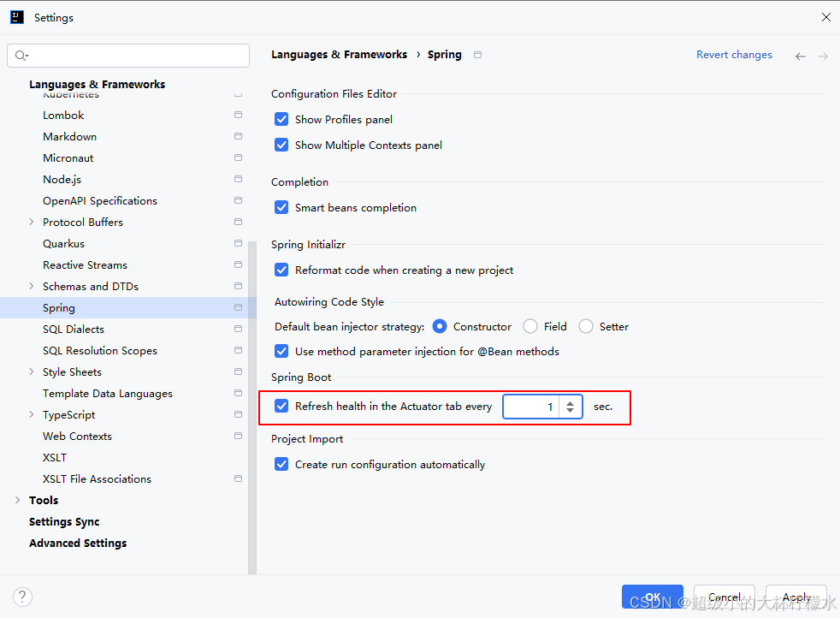
Task: Click the back navigation arrow icon
Action: (x=801, y=56)
